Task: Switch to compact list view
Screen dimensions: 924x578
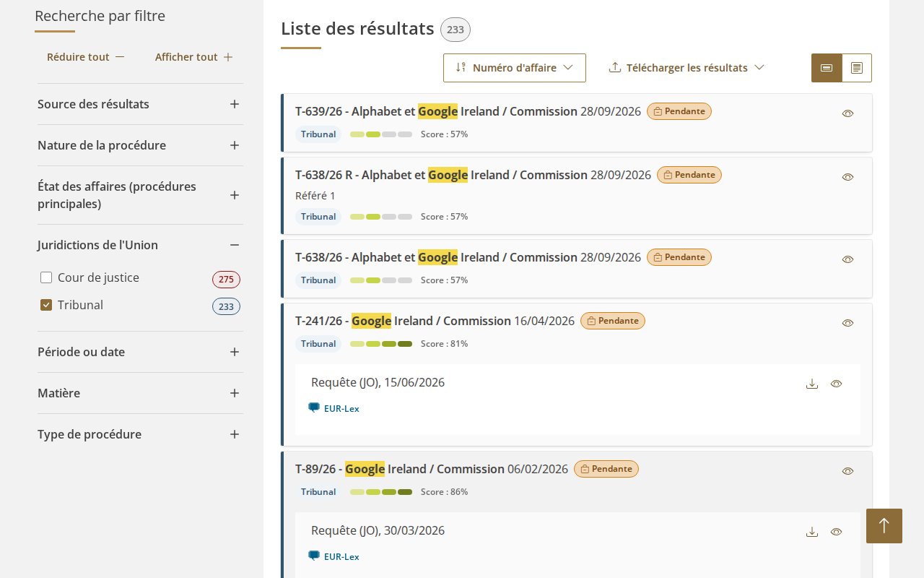Action: pos(827,68)
